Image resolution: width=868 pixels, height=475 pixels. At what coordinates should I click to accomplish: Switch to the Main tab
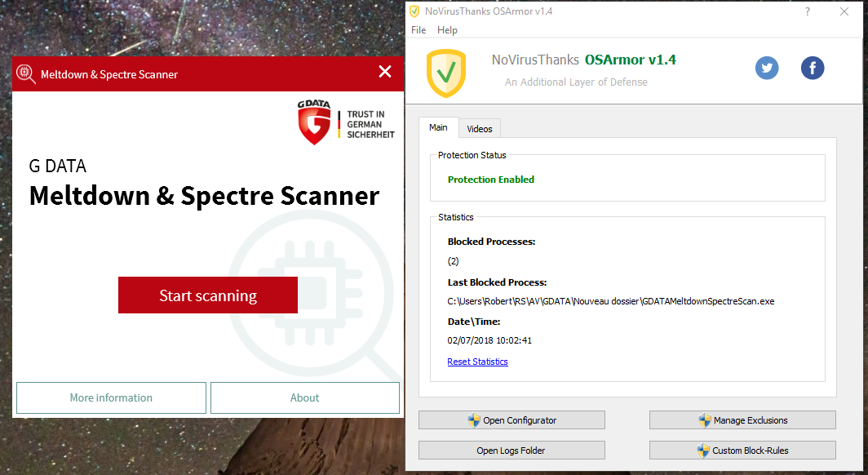tap(438, 127)
